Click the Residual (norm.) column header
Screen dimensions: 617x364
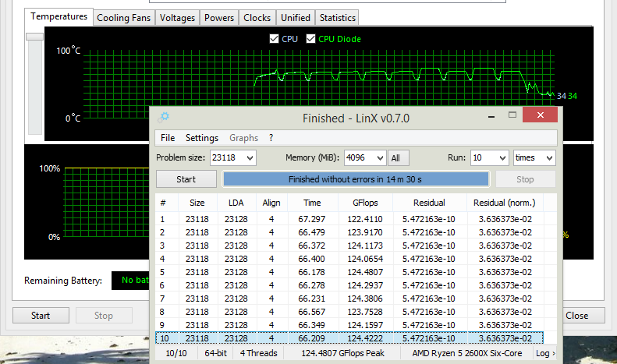[x=505, y=203]
